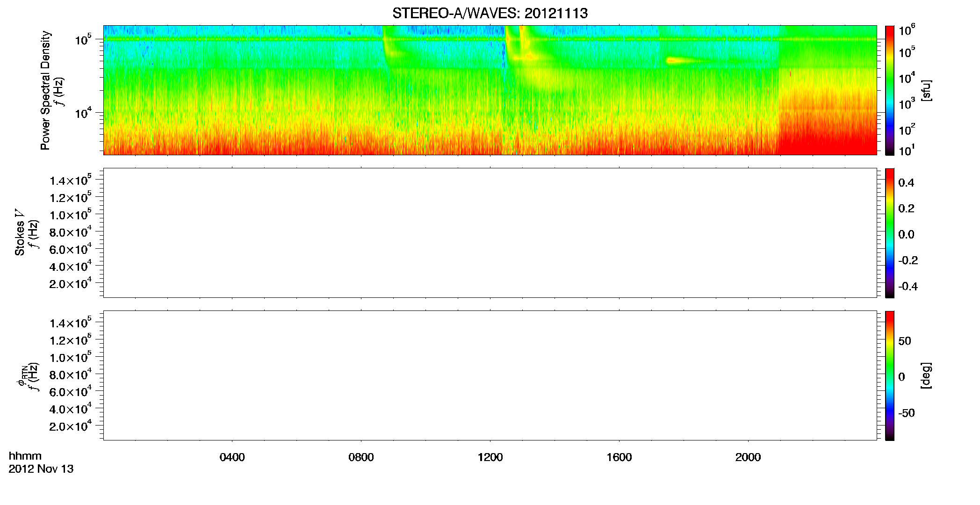Click the 2.0×10^4 tick on phi RTN axis

coord(70,426)
